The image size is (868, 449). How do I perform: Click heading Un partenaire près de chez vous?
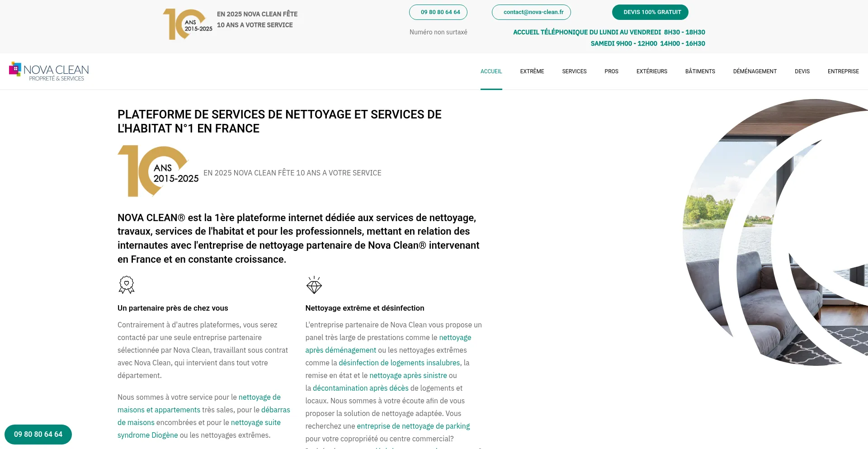coord(173,308)
